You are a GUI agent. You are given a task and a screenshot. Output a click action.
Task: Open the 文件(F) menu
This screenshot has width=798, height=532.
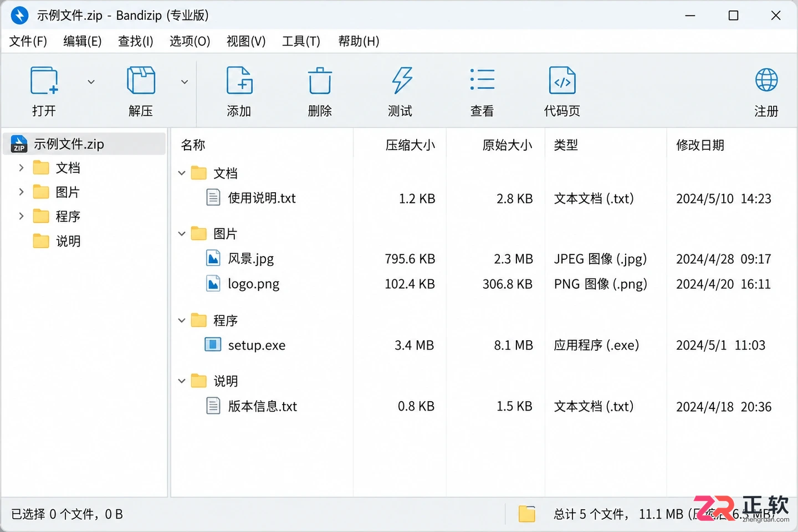pos(28,42)
